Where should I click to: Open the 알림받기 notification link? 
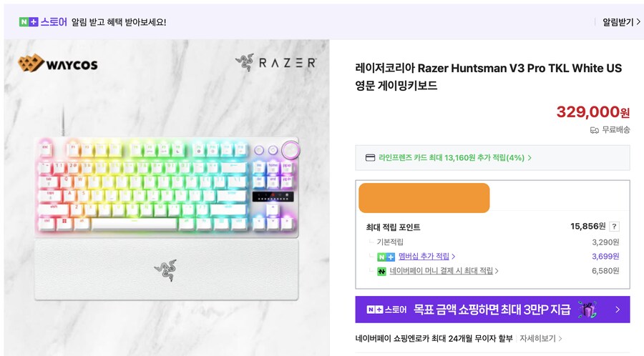tap(621, 22)
